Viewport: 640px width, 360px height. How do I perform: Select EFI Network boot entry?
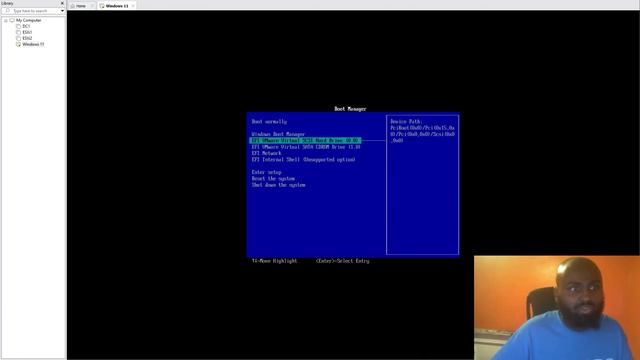coord(266,153)
